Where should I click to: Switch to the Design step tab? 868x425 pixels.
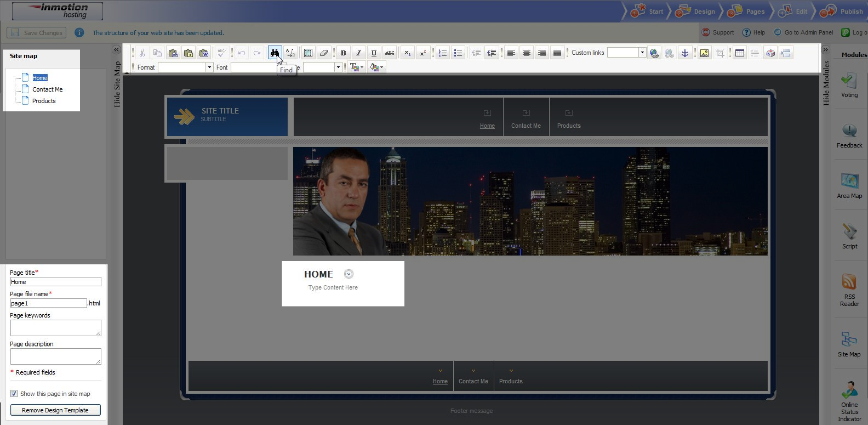[x=698, y=12]
